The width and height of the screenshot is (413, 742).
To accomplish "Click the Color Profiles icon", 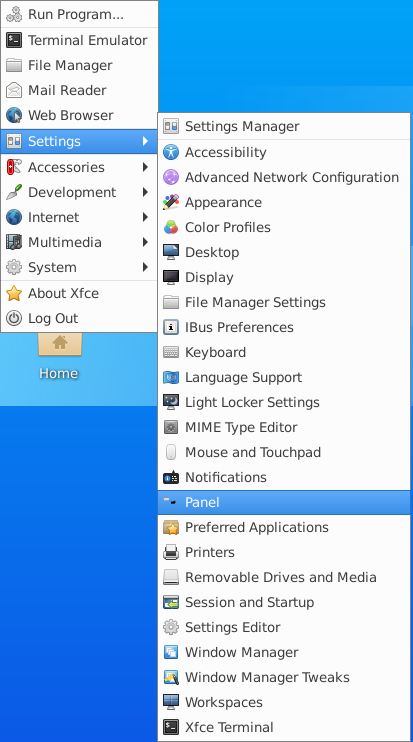I will click(171, 228).
